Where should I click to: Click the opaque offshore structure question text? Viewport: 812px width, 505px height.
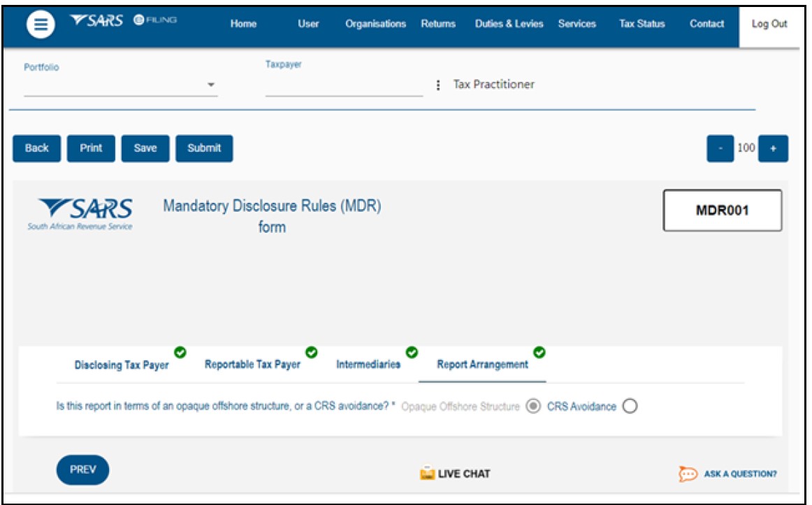coord(225,406)
